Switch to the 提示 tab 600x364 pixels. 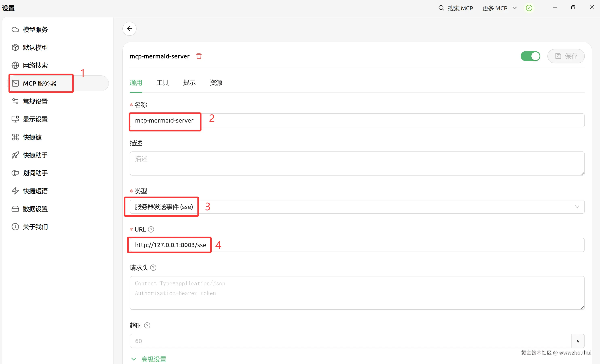click(x=189, y=83)
